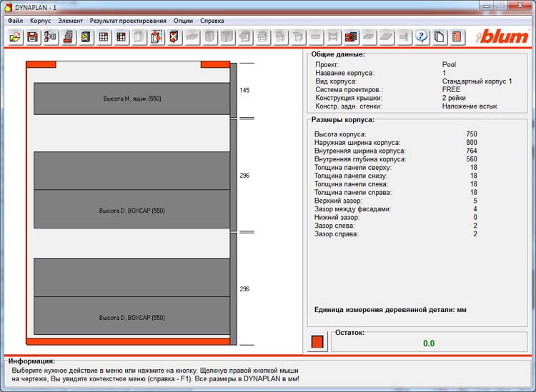Open the Элемент menu
The image size is (536, 392).
70,21
